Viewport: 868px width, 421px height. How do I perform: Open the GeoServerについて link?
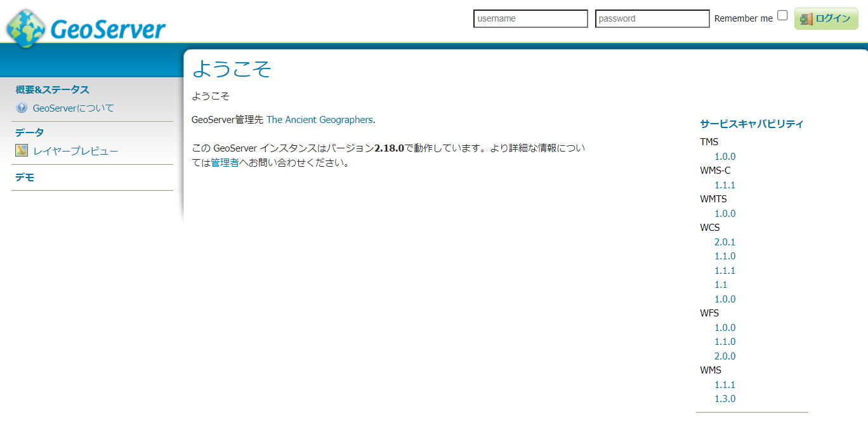click(74, 108)
